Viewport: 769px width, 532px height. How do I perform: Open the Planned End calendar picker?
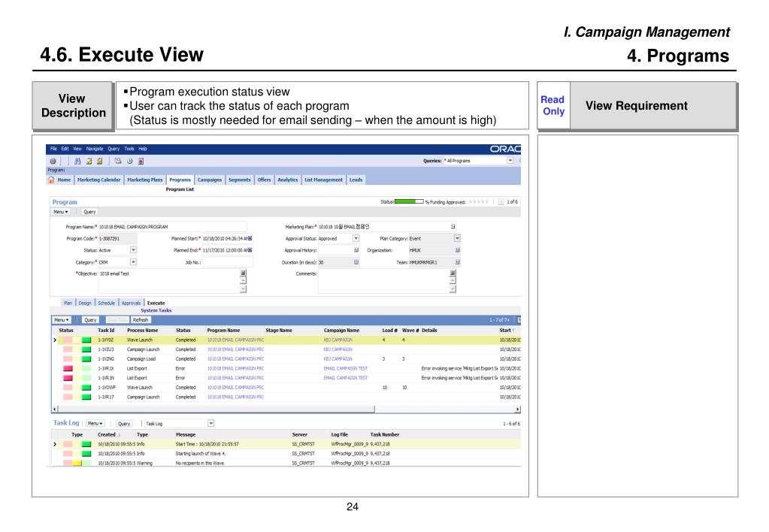tap(250, 250)
